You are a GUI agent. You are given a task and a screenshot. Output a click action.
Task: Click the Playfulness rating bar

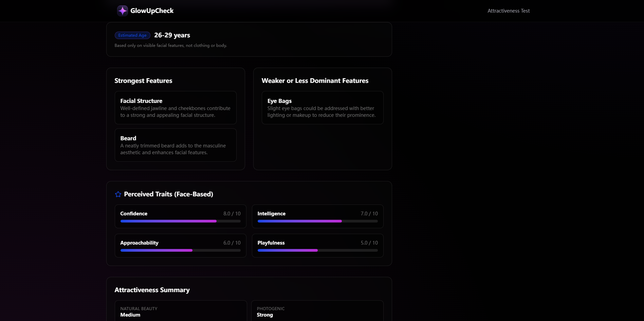tap(317, 250)
